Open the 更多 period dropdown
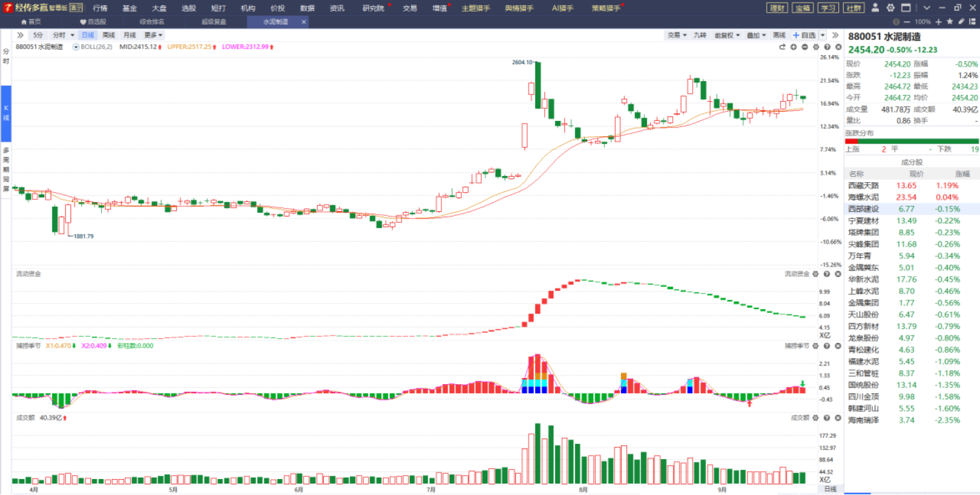 (x=153, y=35)
